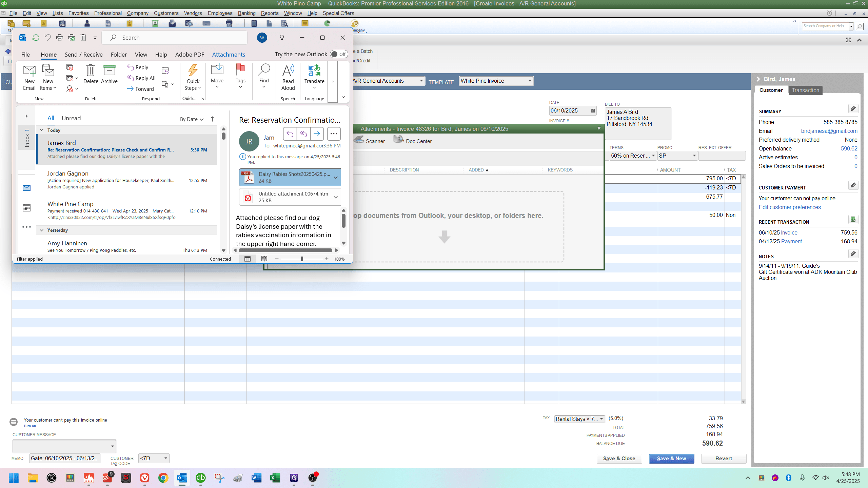Expand the Outlook ribbon display options chevron
The image size is (868, 488).
point(343,97)
